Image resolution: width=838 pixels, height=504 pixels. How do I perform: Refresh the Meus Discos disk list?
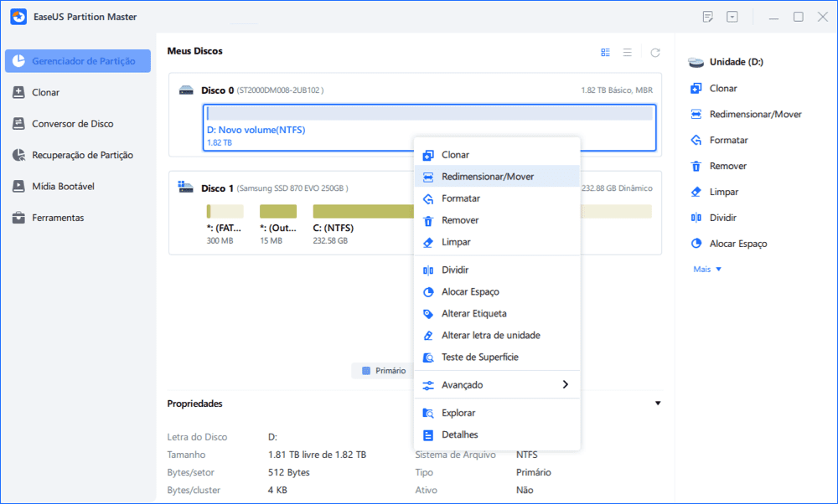point(655,52)
